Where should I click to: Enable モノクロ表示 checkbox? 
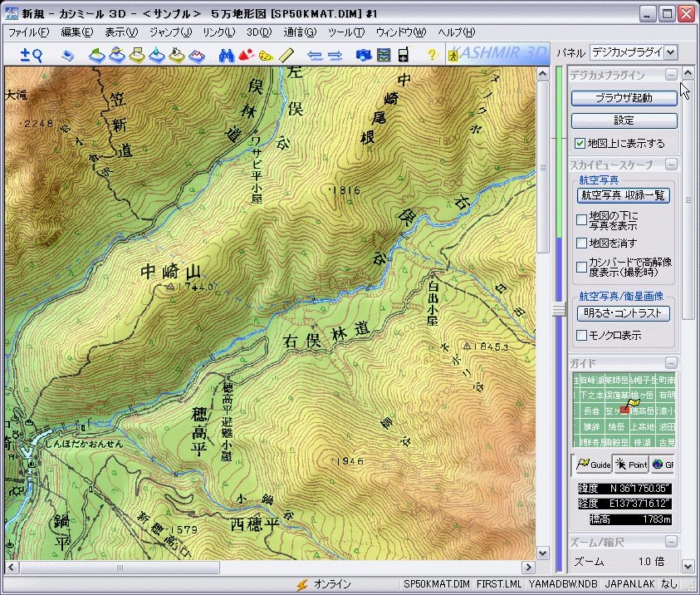pyautogui.click(x=581, y=335)
